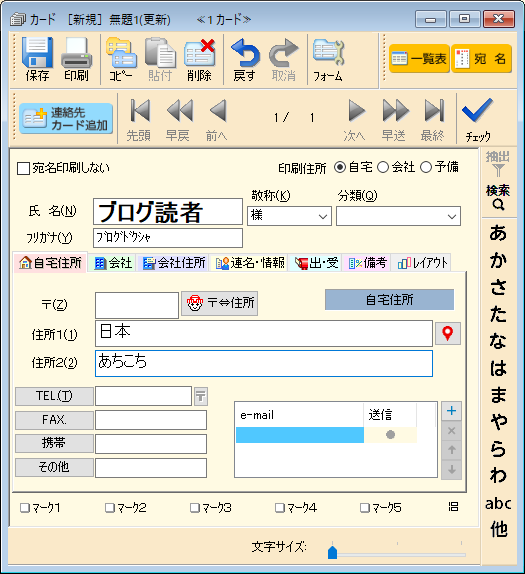
Task: Click the red map pin icon
Action: [x=448, y=333]
